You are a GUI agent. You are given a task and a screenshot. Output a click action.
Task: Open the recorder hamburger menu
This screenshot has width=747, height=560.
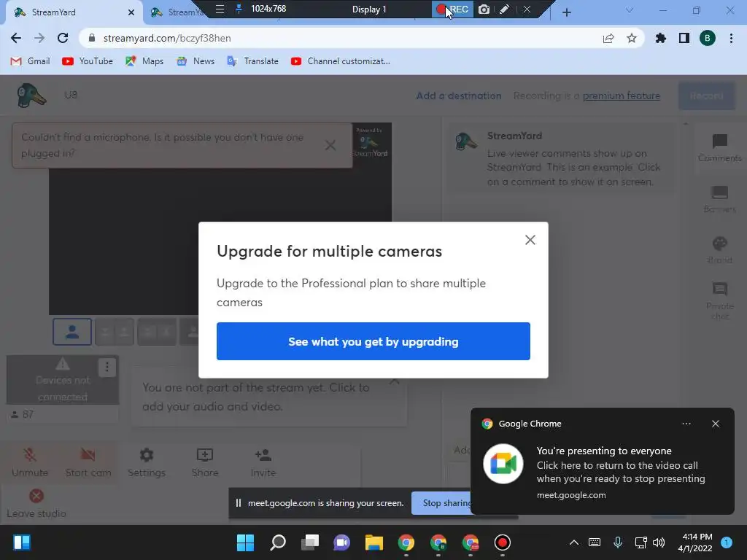(x=220, y=9)
